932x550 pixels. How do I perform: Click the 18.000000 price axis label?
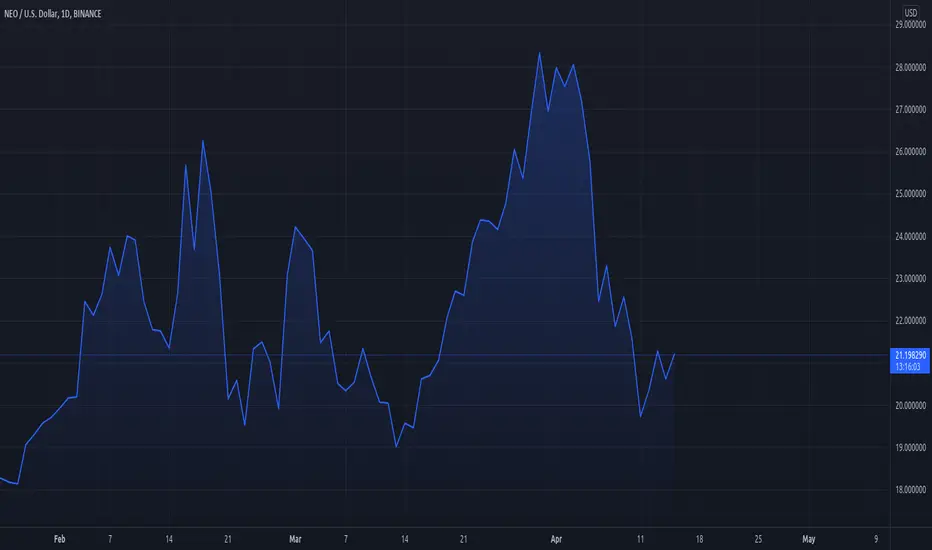[x=910, y=489]
